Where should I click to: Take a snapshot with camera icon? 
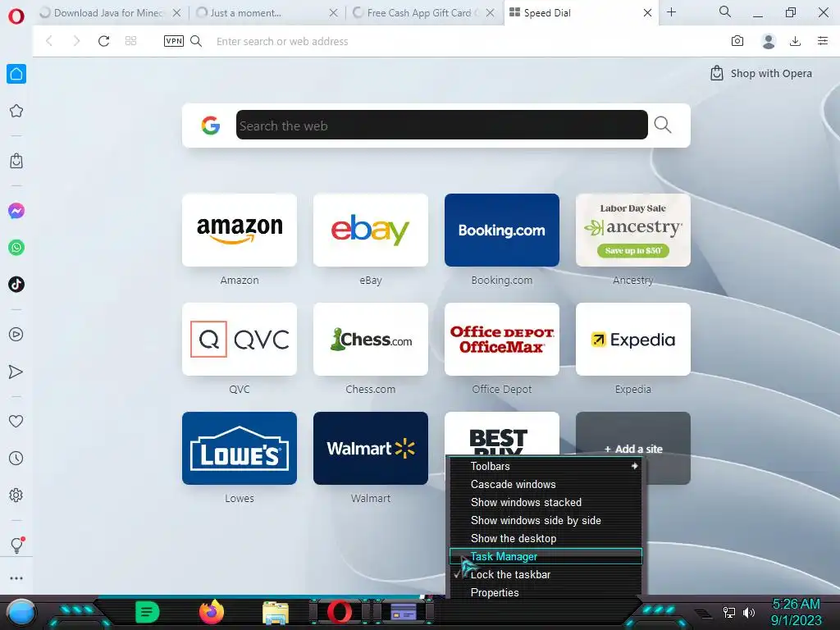click(x=737, y=41)
